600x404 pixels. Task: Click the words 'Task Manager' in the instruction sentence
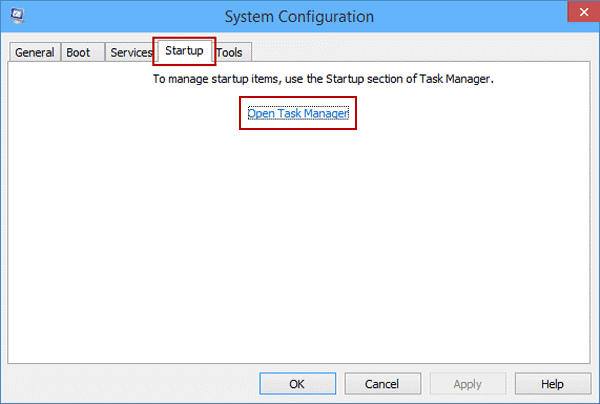[x=454, y=79]
